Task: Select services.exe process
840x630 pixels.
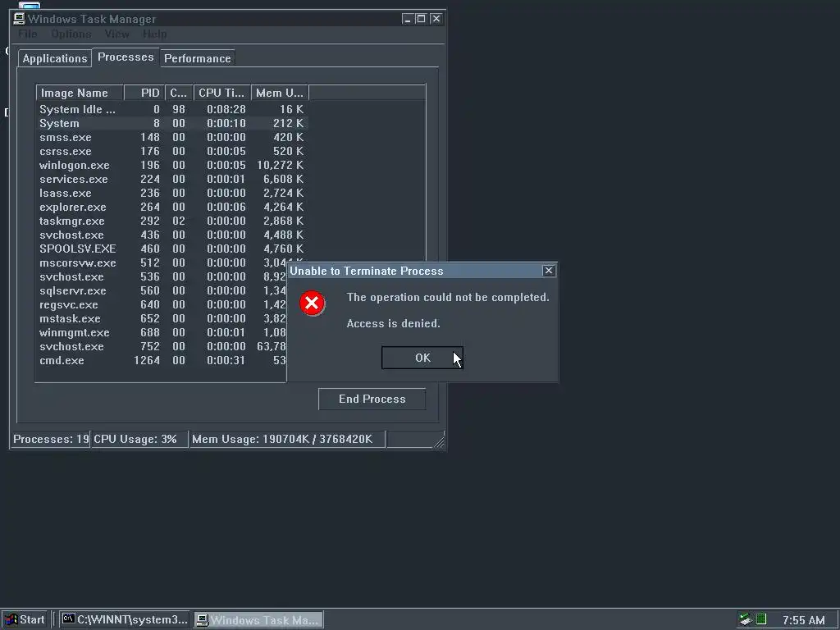Action: click(x=172, y=179)
